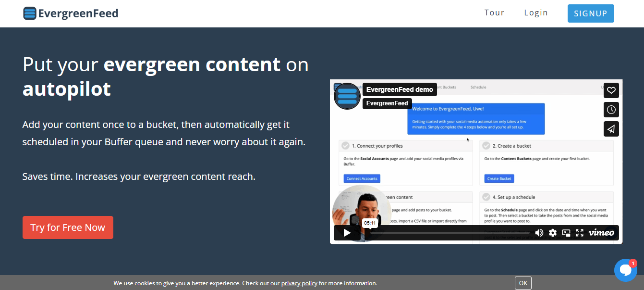
Task: Like the video with heart icon
Action: click(x=611, y=90)
